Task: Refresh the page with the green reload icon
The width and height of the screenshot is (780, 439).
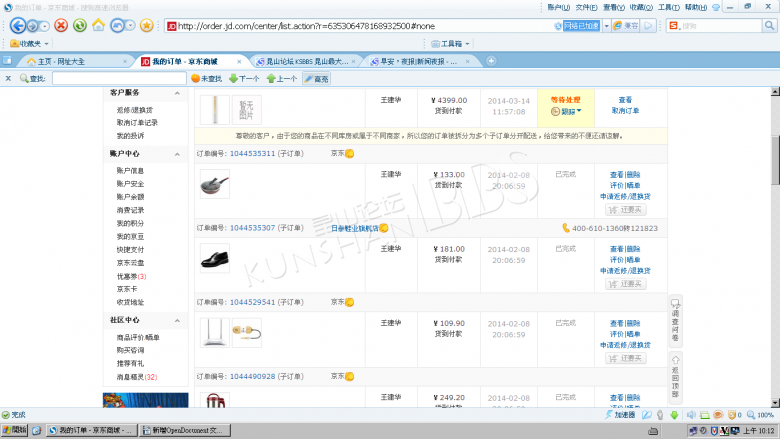Action: click(80, 25)
